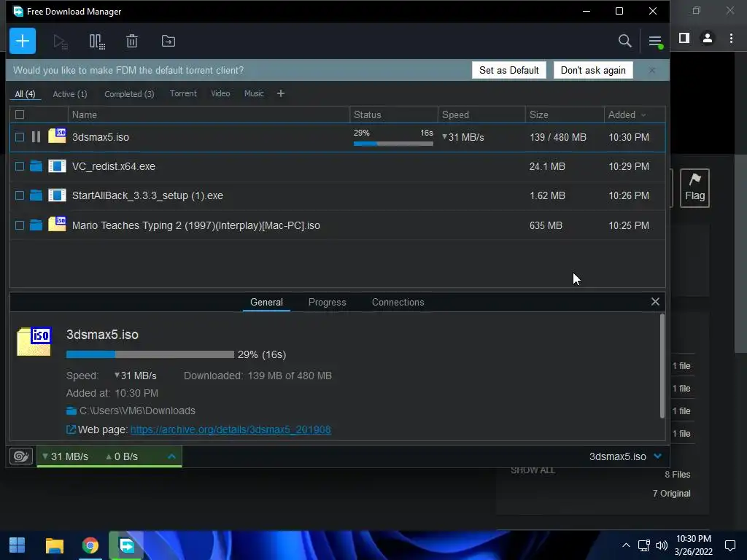The width and height of the screenshot is (747, 560).
Task: Open the General details tab
Action: coord(266,302)
